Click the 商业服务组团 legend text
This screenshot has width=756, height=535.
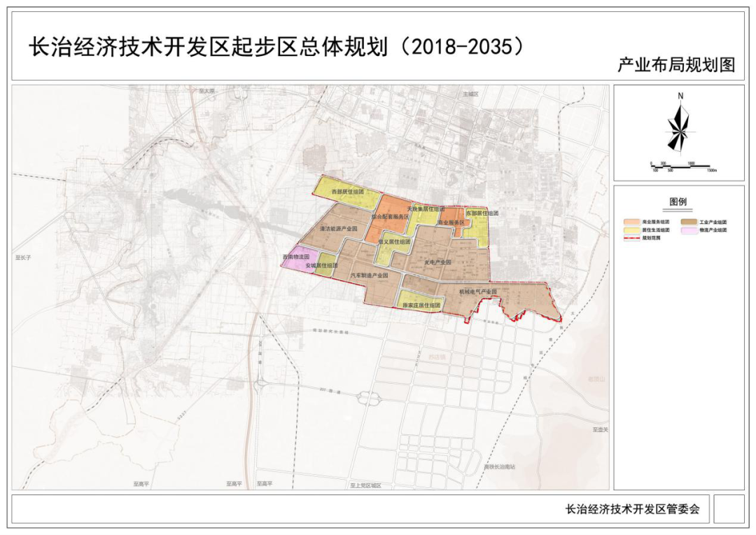(x=656, y=222)
